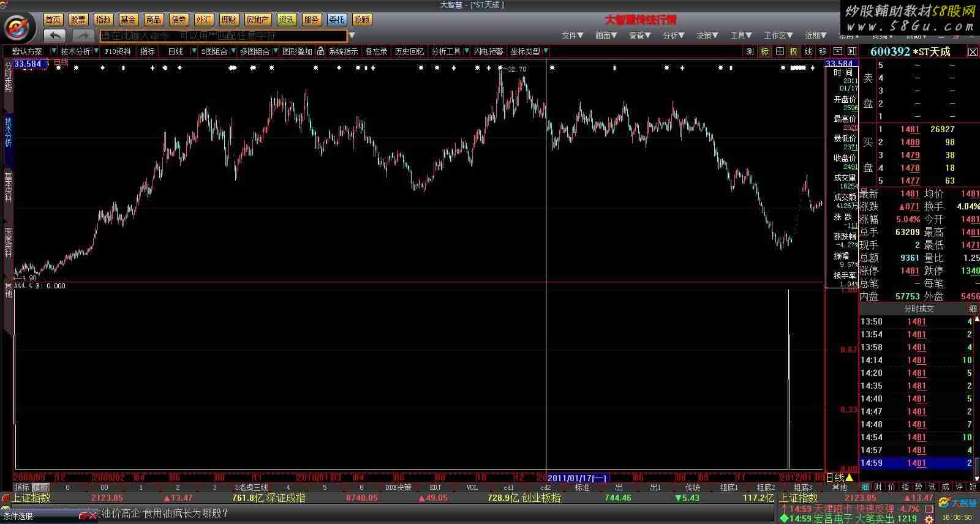
Task: Open the 备忘录 memo tool
Action: [x=377, y=51]
